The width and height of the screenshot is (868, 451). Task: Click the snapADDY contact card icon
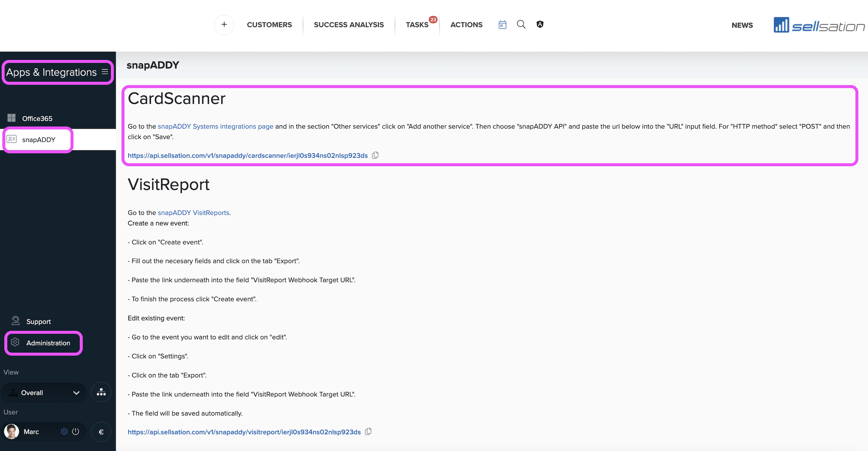click(12, 139)
